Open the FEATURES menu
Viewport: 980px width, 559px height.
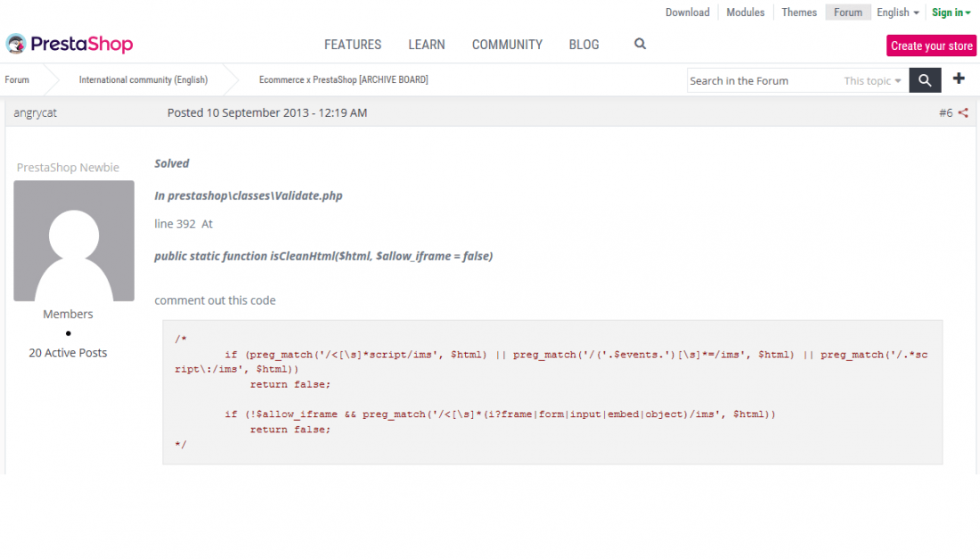point(353,45)
